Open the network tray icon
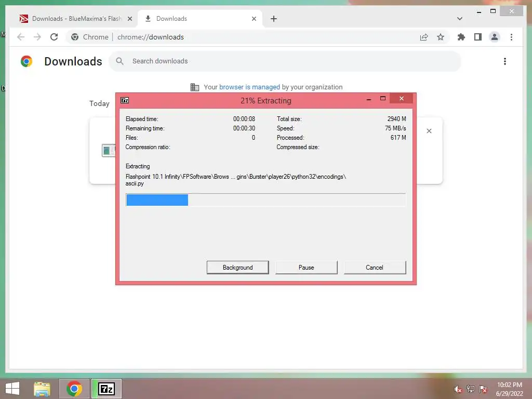 point(470,389)
